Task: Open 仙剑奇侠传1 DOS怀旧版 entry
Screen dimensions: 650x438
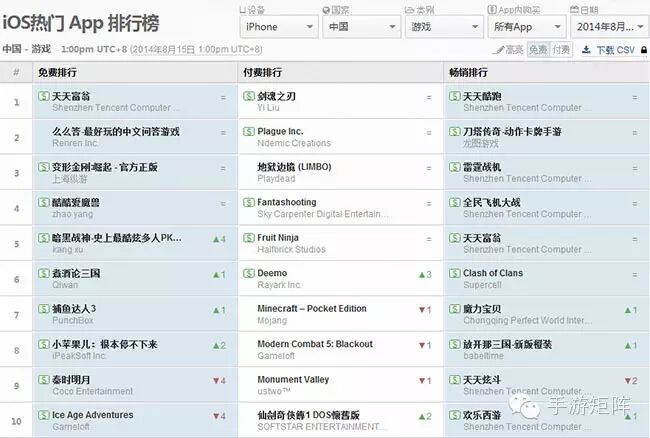Action: [x=308, y=415]
